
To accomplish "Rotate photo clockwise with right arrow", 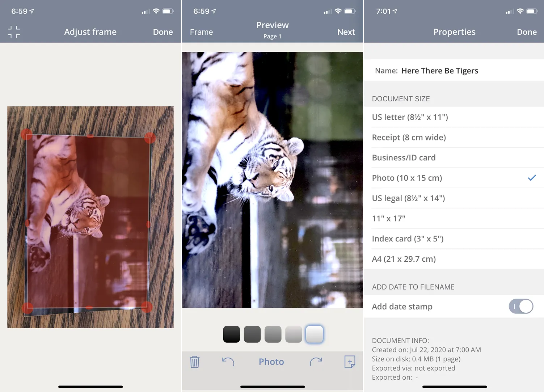I will [x=316, y=362].
